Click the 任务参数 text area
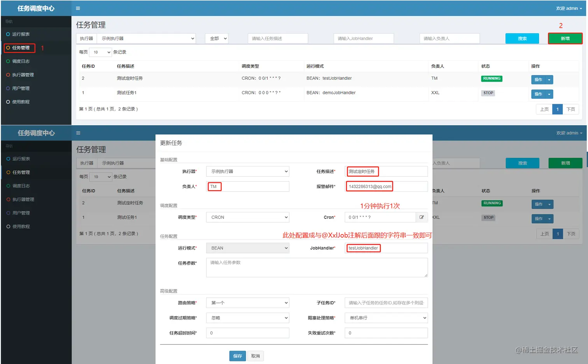Image resolution: width=588 pixels, height=364 pixels. (317, 268)
